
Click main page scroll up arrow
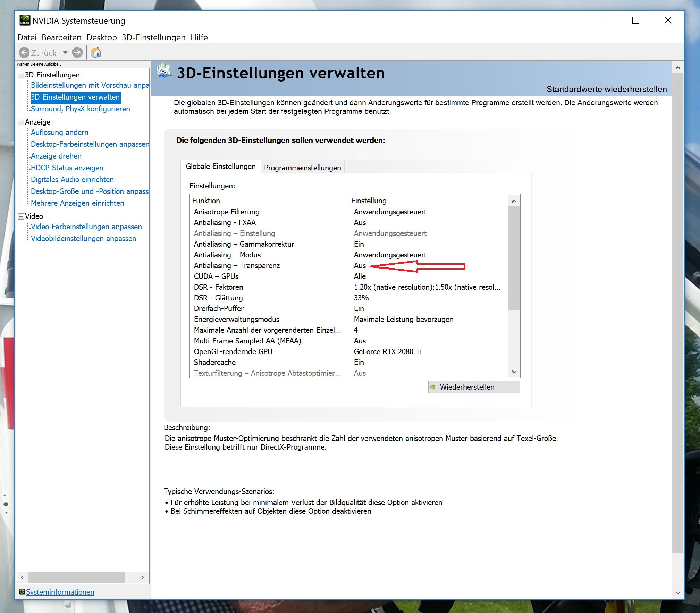[x=678, y=68]
